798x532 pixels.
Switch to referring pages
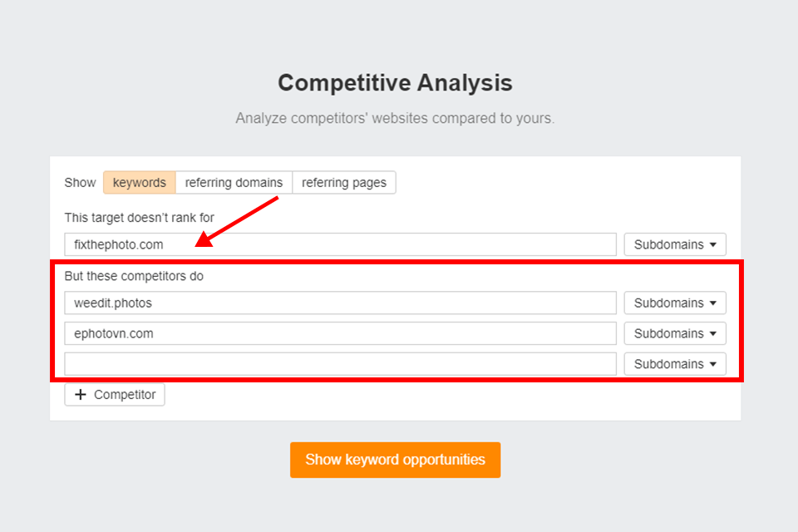[344, 183]
